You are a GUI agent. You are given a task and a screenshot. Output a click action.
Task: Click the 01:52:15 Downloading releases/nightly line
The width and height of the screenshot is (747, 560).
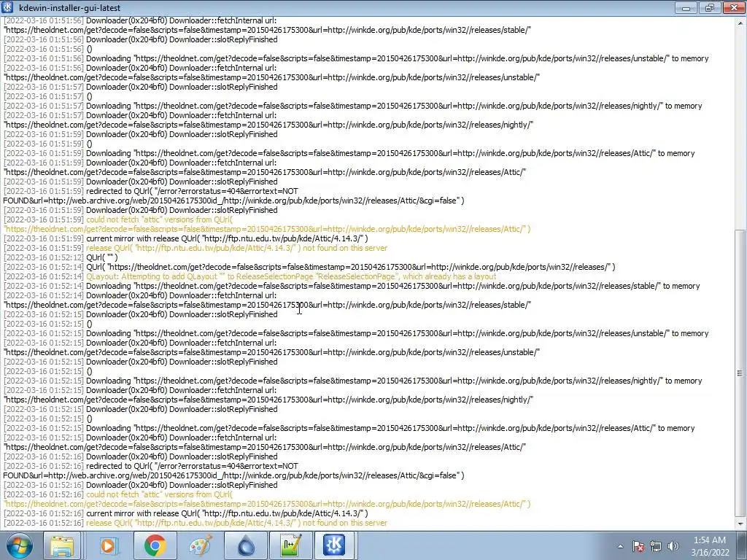(352, 381)
